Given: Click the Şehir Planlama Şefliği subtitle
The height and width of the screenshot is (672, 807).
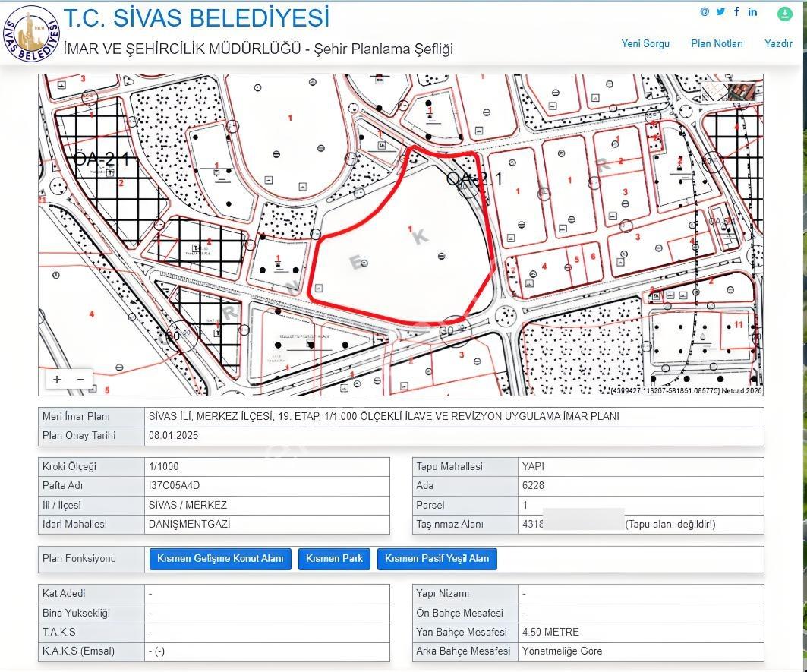Looking at the screenshot, I should pos(384,49).
